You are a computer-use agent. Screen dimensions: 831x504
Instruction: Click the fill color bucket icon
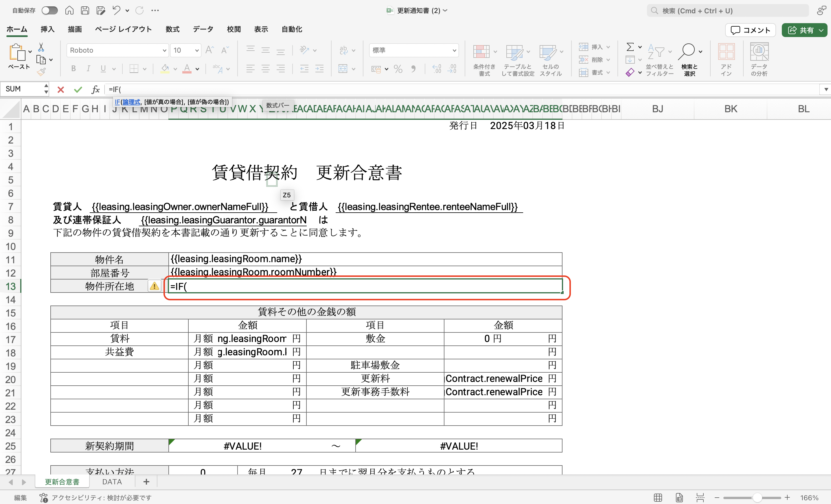coord(165,69)
